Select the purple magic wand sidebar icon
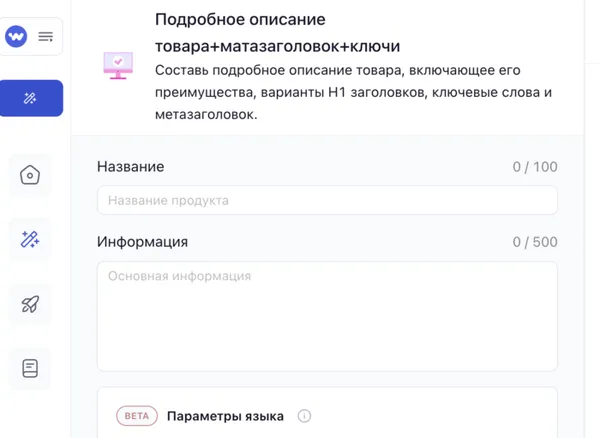Screen dimensions: 600x438 [30, 239]
